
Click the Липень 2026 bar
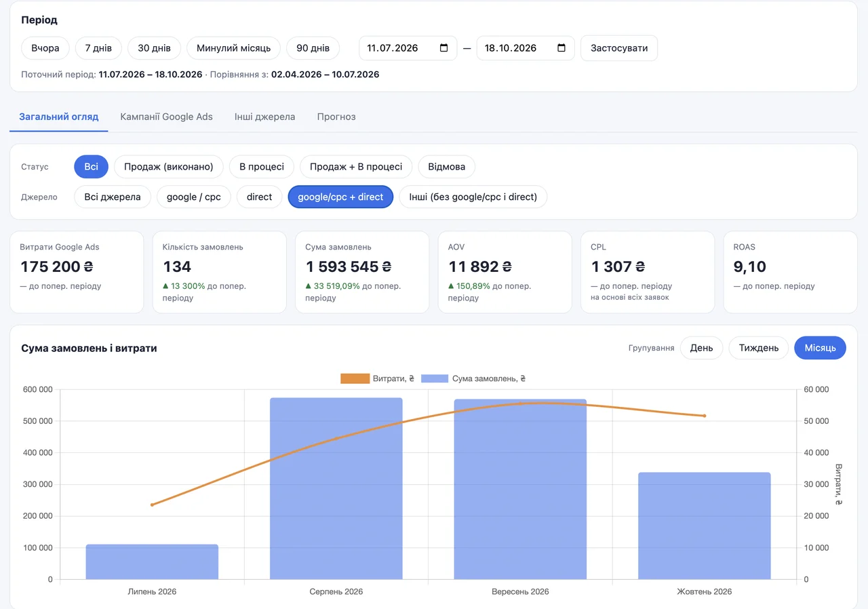click(x=152, y=562)
